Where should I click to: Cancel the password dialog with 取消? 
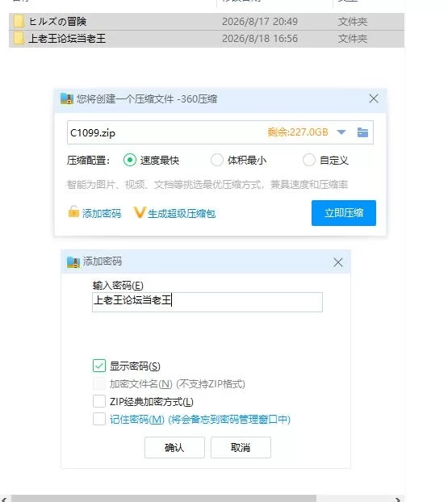(x=241, y=447)
